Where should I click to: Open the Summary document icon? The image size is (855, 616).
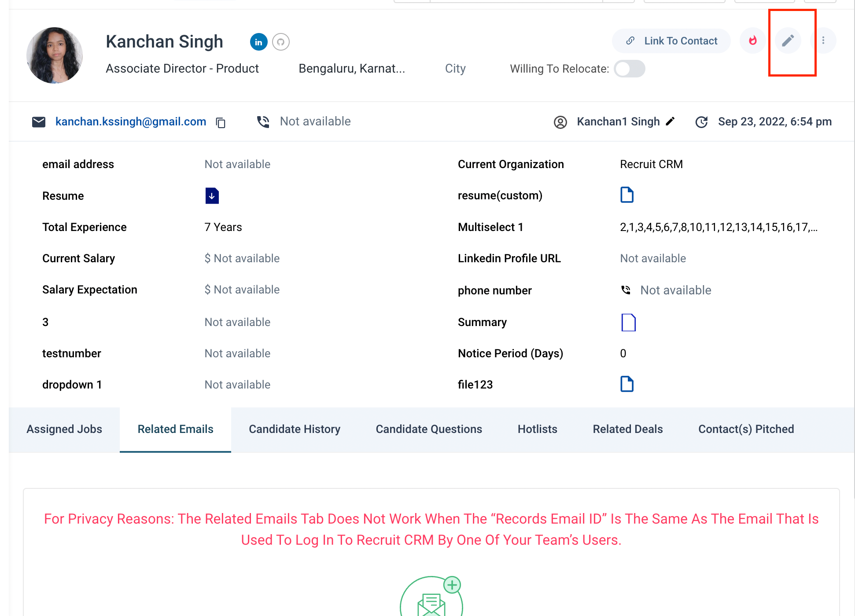coord(628,323)
